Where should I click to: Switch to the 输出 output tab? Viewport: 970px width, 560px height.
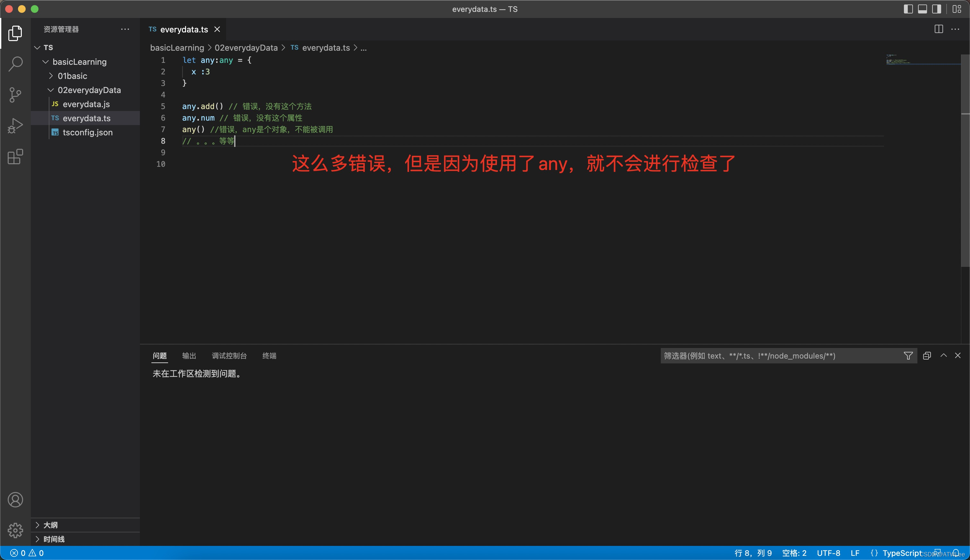tap(189, 356)
